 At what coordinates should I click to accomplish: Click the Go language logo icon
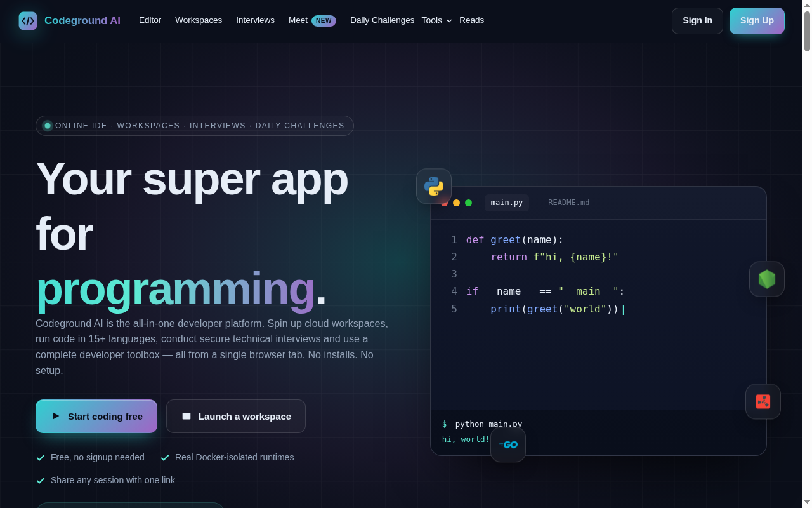click(508, 444)
